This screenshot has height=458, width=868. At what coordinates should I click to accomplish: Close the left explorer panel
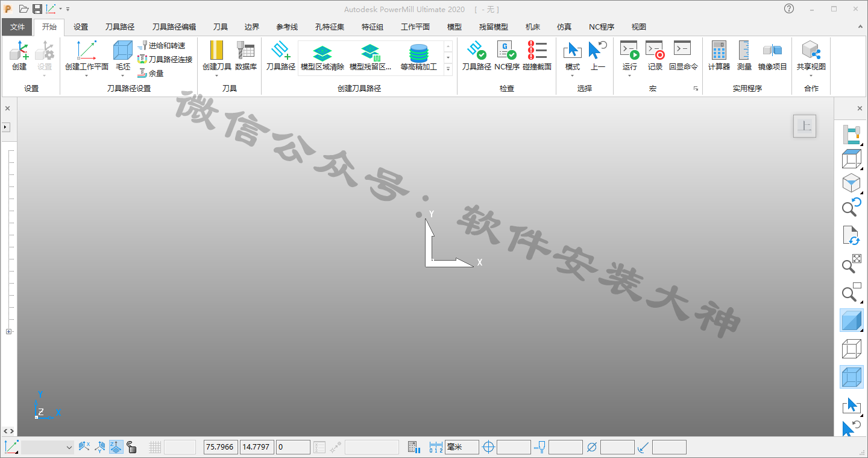coord(7,109)
